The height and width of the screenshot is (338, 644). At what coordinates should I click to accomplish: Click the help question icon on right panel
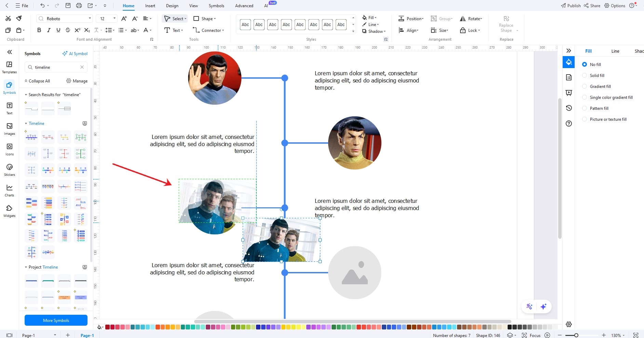click(569, 123)
